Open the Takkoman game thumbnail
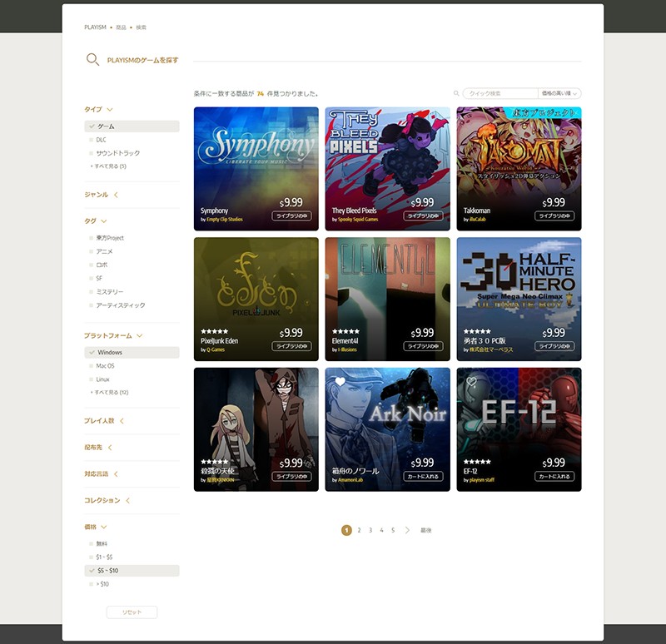Image resolution: width=666 pixels, height=644 pixels. pos(519,169)
